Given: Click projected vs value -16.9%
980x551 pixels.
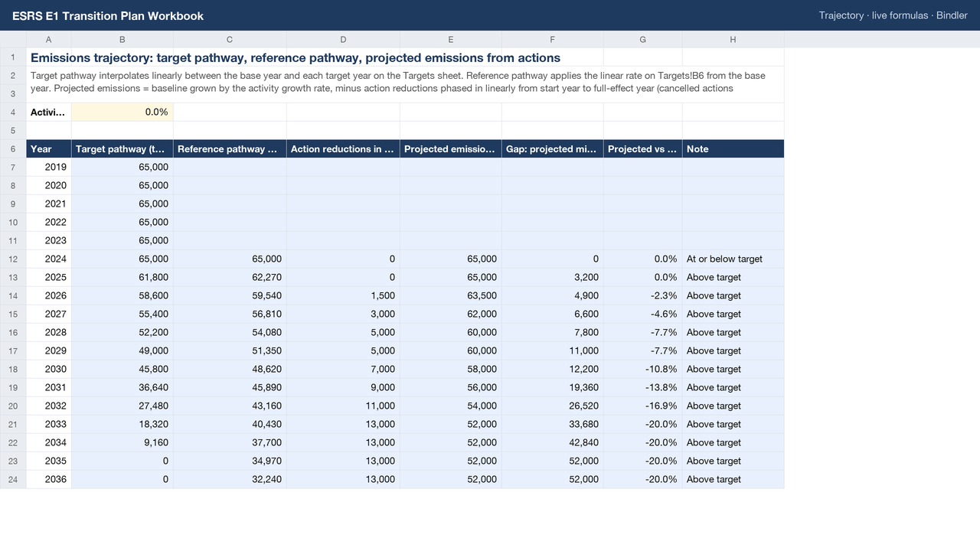Looking at the screenshot, I should point(643,406).
